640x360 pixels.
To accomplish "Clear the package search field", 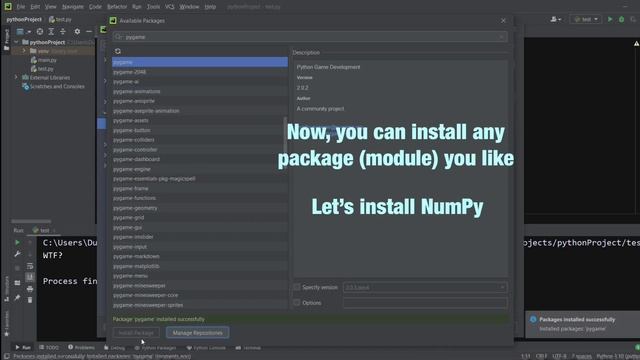I will pos(502,37).
